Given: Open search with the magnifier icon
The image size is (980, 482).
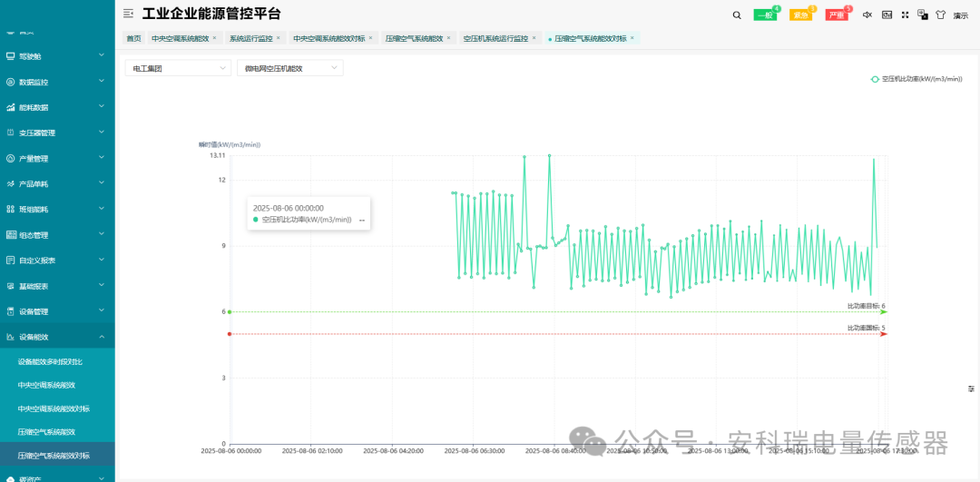Looking at the screenshot, I should coord(737,15).
